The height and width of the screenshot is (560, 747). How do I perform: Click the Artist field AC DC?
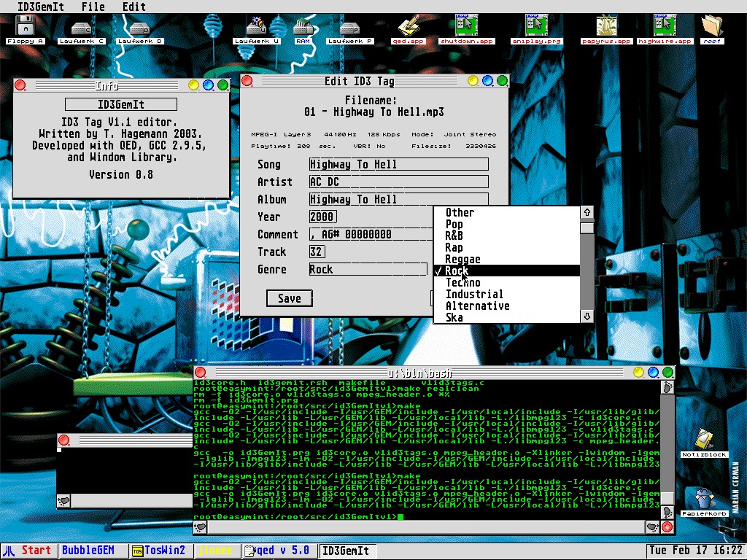coord(399,182)
